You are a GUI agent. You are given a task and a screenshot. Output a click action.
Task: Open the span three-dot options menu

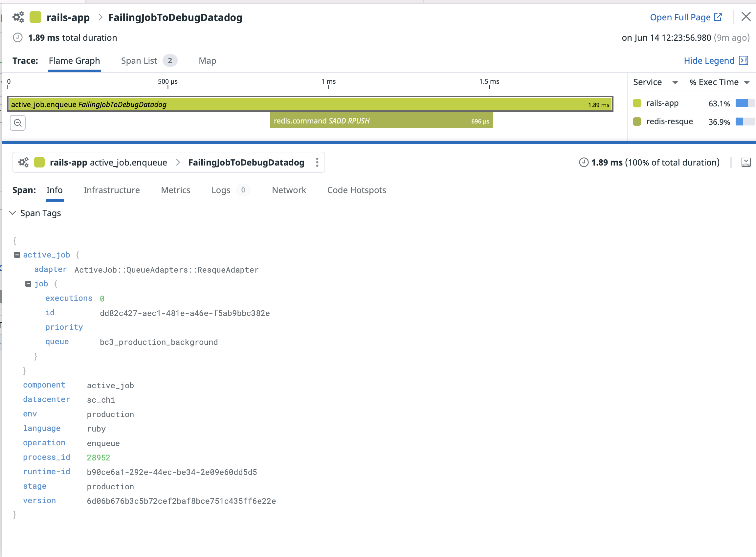click(317, 163)
